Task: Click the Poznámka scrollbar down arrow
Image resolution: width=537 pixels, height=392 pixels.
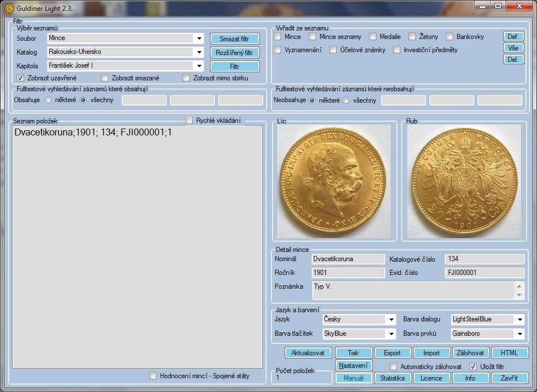Action: click(x=520, y=294)
